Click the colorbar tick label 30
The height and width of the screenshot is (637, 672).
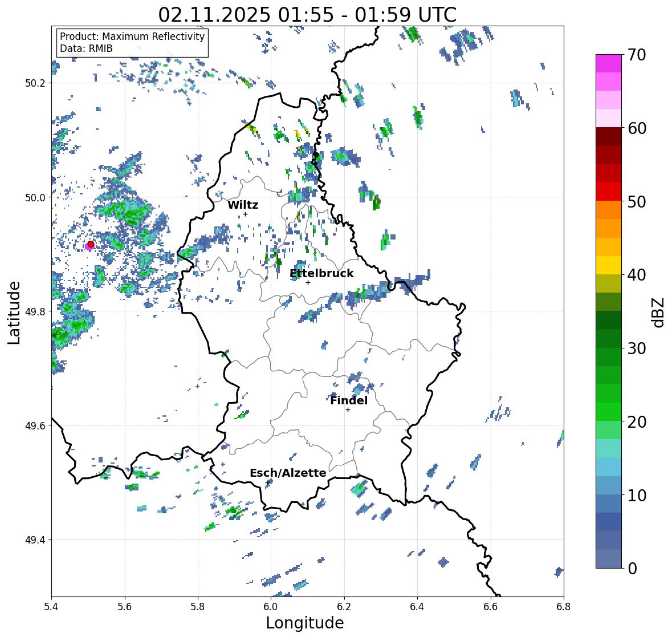637,348
